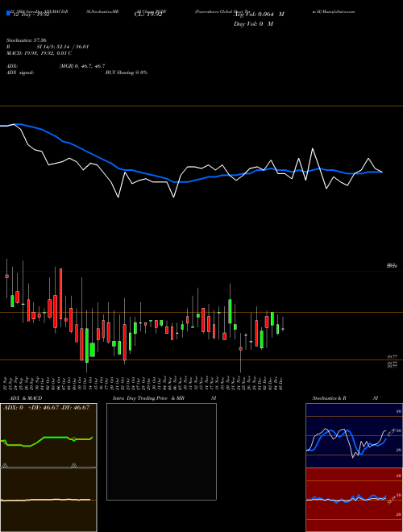
Task: Click the green ADX line chart panel
Action: pos(48,435)
